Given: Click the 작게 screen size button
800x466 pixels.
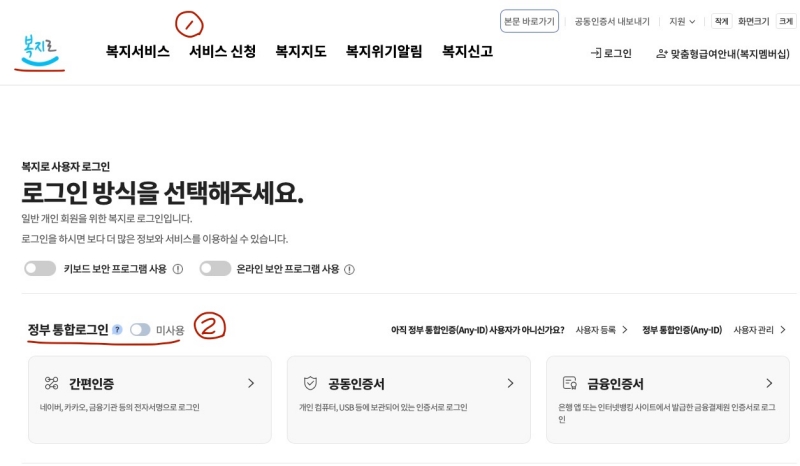Looking at the screenshot, I should pos(721,21).
